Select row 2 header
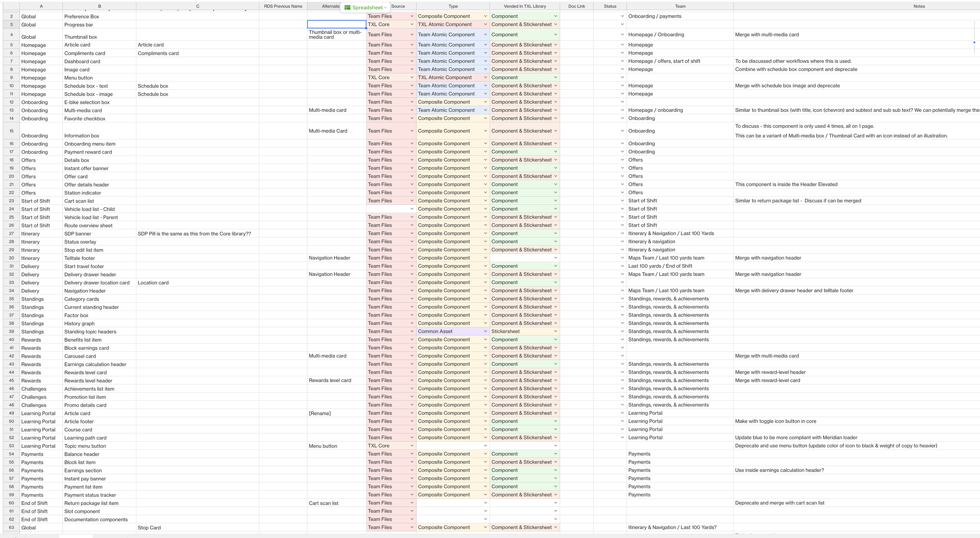 click(x=11, y=16)
